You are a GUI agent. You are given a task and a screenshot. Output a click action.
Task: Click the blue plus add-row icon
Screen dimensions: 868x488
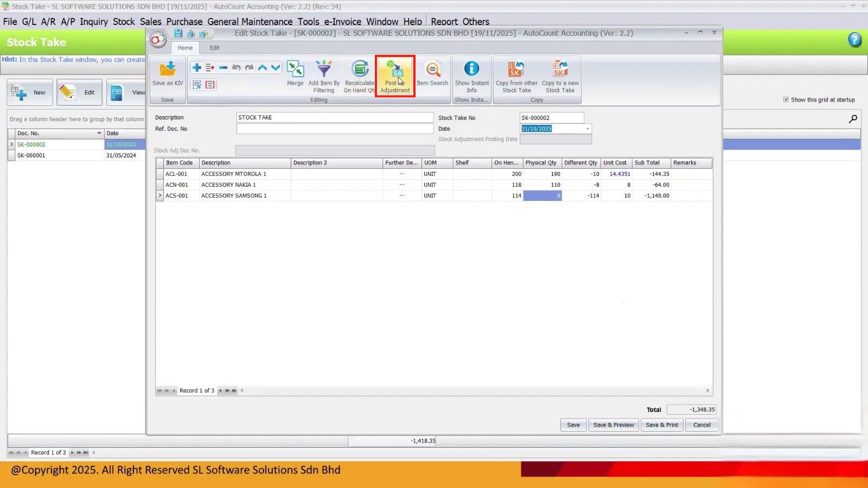197,67
